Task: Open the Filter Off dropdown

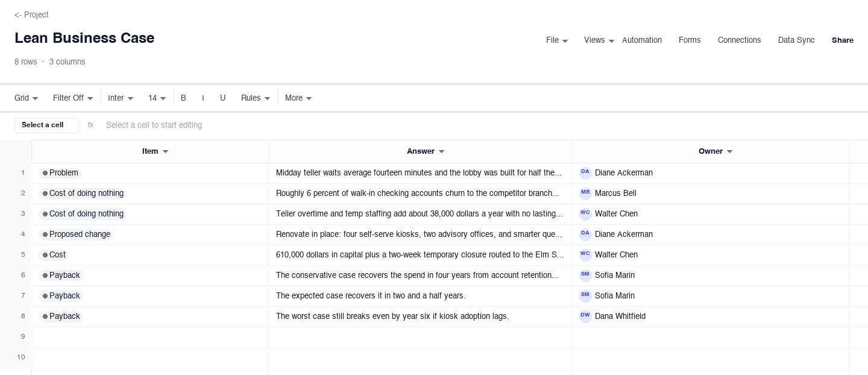Action: pos(73,98)
